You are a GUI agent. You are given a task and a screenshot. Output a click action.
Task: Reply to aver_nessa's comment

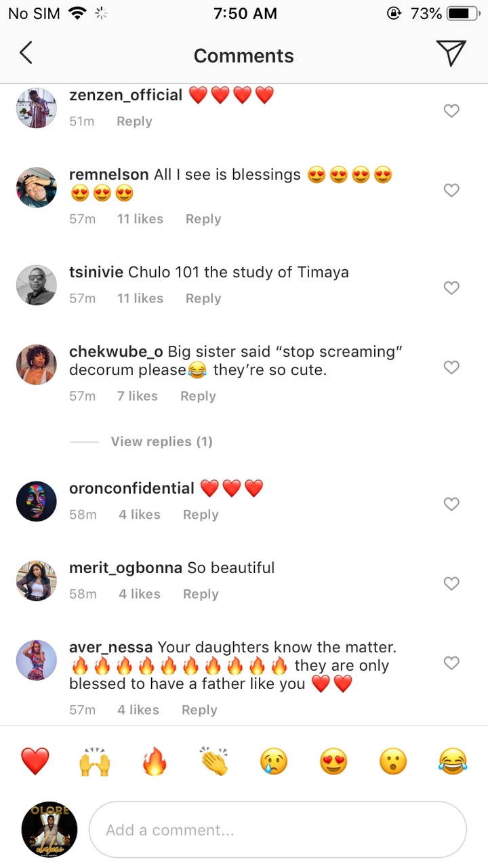[x=199, y=710]
